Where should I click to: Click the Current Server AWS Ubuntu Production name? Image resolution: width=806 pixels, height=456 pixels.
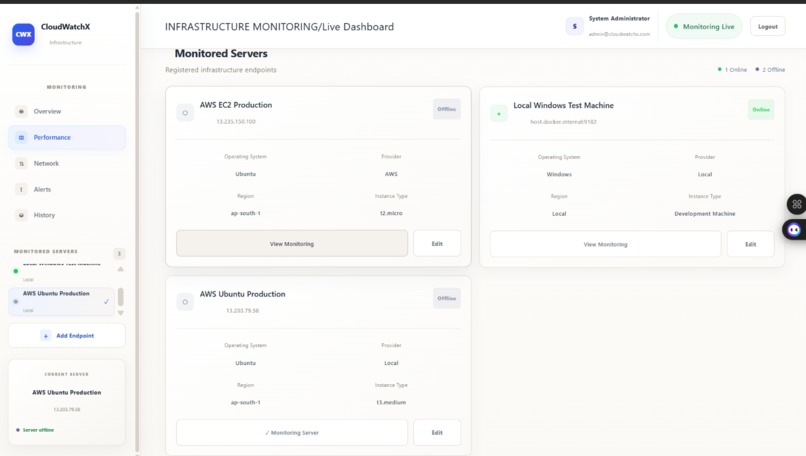(x=66, y=392)
